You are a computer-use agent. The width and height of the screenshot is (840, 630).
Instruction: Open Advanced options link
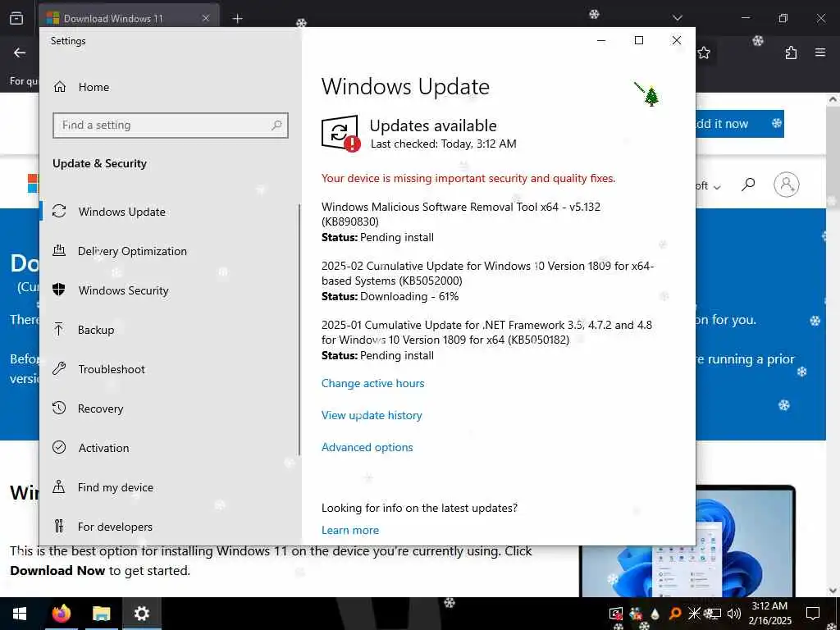367,447
